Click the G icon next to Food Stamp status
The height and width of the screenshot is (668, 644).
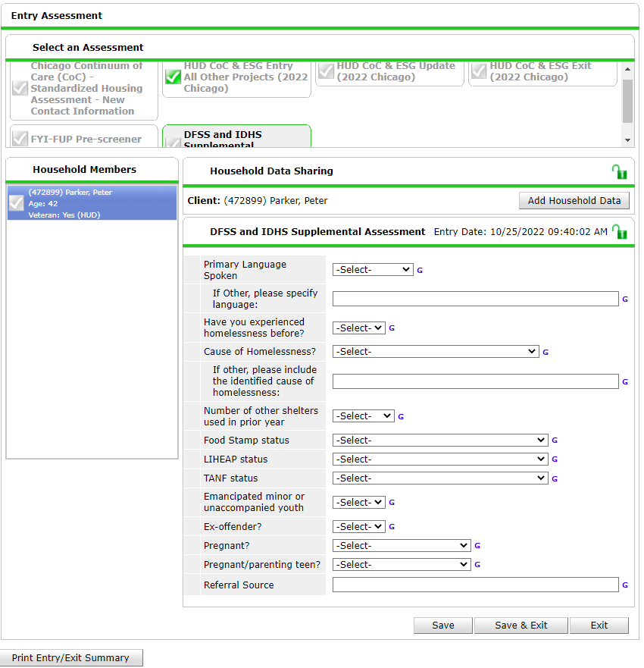click(555, 441)
